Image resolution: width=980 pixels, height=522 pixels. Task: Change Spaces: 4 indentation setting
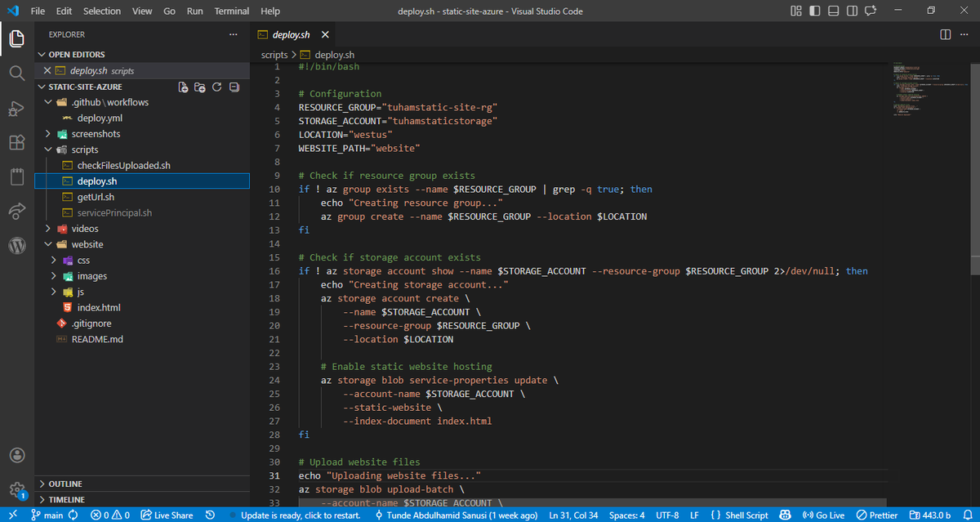627,515
